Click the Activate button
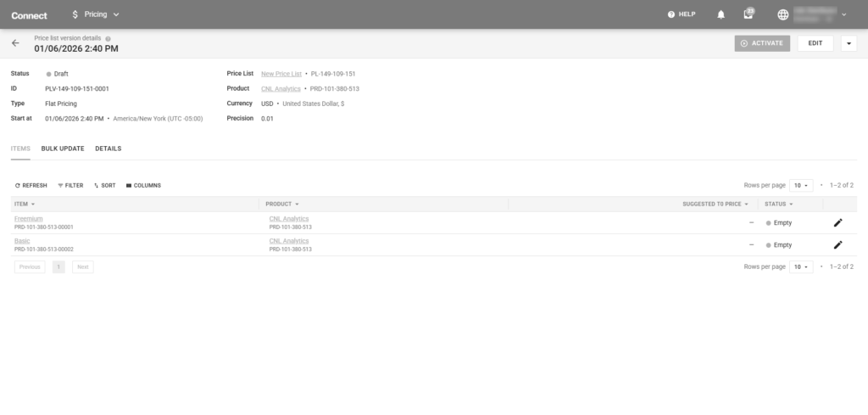Viewport: 868px width, 415px height. click(762, 43)
